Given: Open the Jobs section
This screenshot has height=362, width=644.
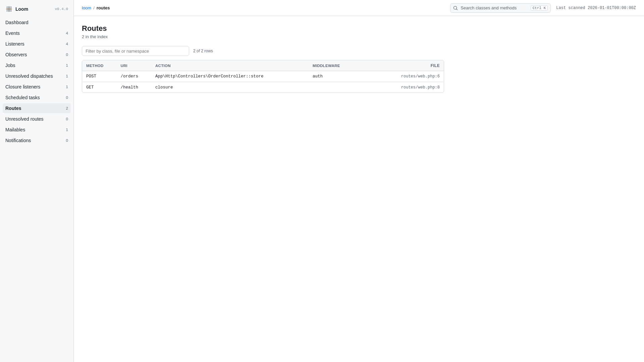Looking at the screenshot, I should 37,65.
